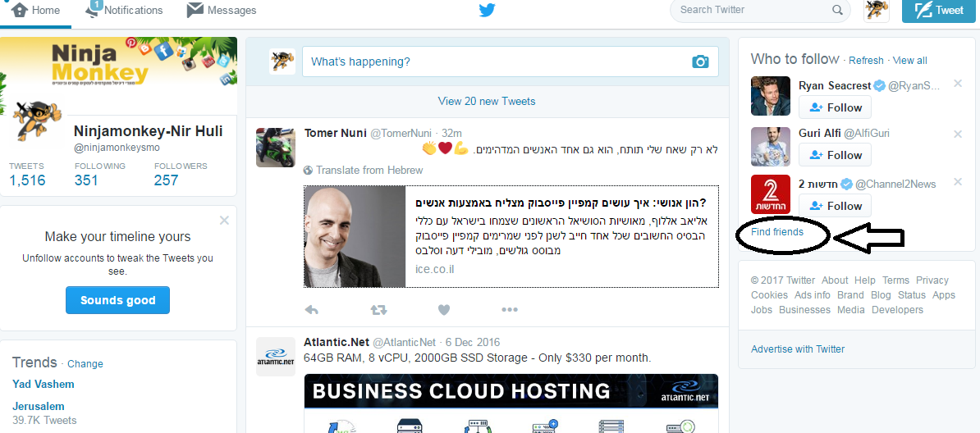Click the What's happening compose field
Viewport: 980px width, 433px height.
pos(492,62)
